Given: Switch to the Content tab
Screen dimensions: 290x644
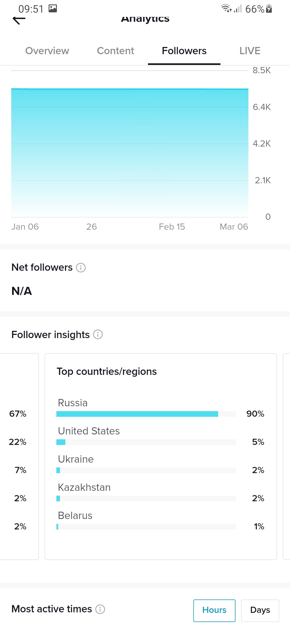Looking at the screenshot, I should pos(115,51).
